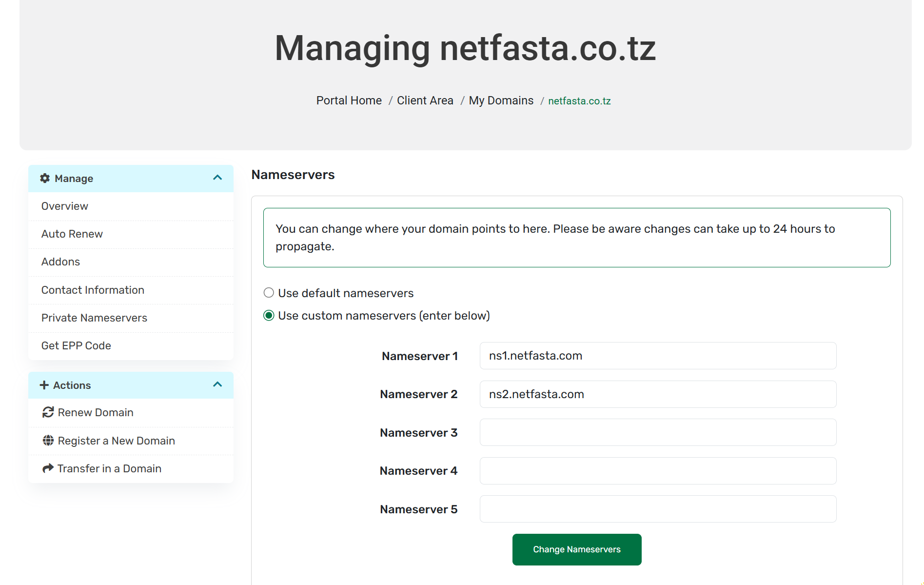The image size is (924, 585).
Task: Click the plus icon beside Actions
Action: (44, 385)
